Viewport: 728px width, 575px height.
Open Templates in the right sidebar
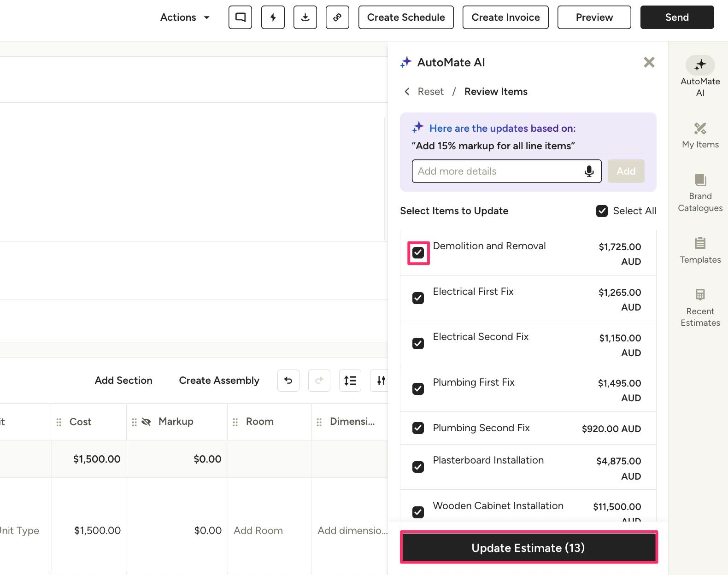pos(700,251)
